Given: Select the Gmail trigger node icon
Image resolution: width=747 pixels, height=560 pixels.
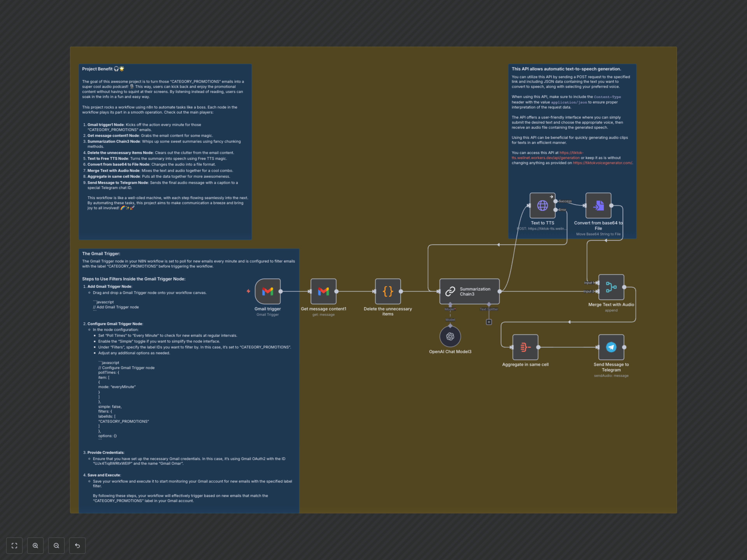Looking at the screenshot, I should 267,291.
